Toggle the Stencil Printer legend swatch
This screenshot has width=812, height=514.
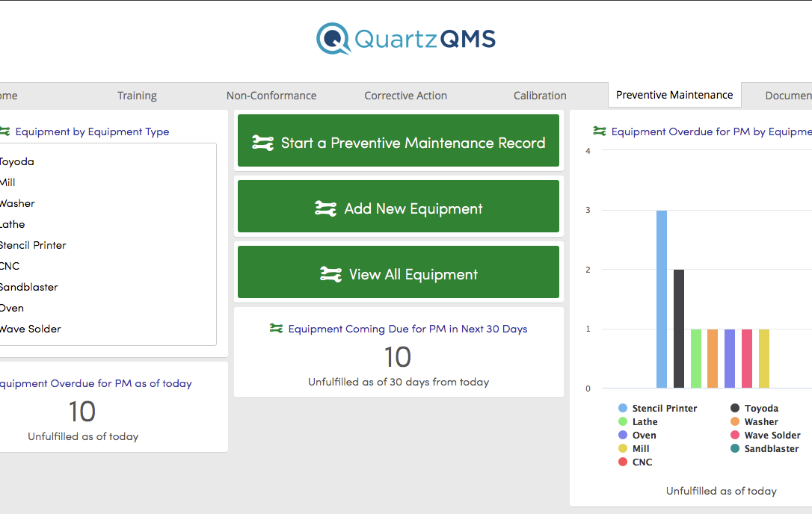click(623, 409)
